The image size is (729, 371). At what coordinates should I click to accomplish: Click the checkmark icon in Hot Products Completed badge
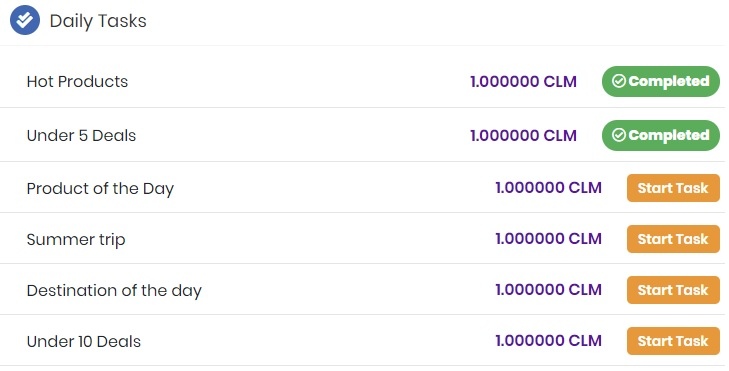[x=618, y=81]
